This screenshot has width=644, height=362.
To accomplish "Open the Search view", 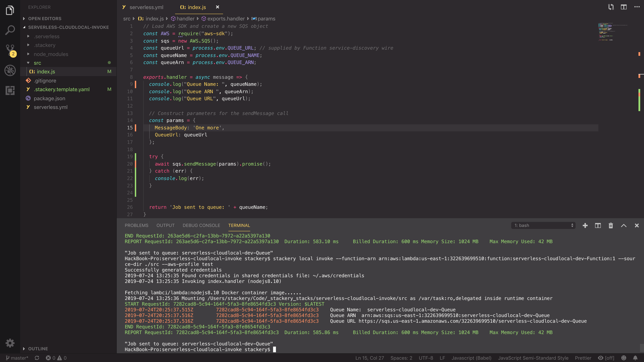I will coord(10,30).
